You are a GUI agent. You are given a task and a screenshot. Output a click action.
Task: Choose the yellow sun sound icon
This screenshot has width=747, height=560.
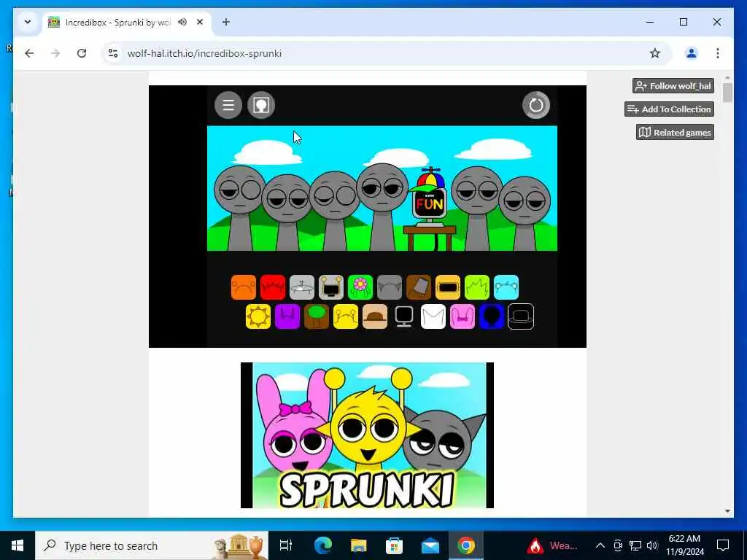click(258, 316)
